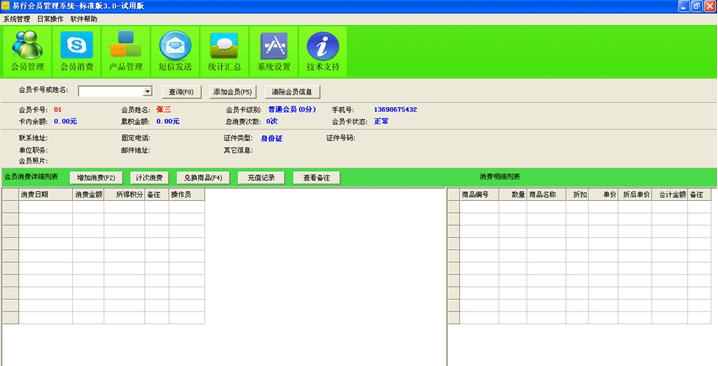This screenshot has height=366, width=718.
Task: Select the 所得积分 column header
Action: [124, 195]
